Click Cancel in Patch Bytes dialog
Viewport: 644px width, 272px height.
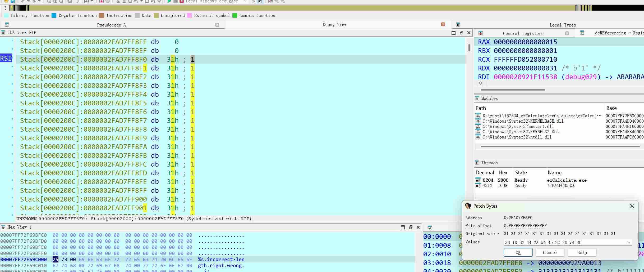tap(550, 252)
